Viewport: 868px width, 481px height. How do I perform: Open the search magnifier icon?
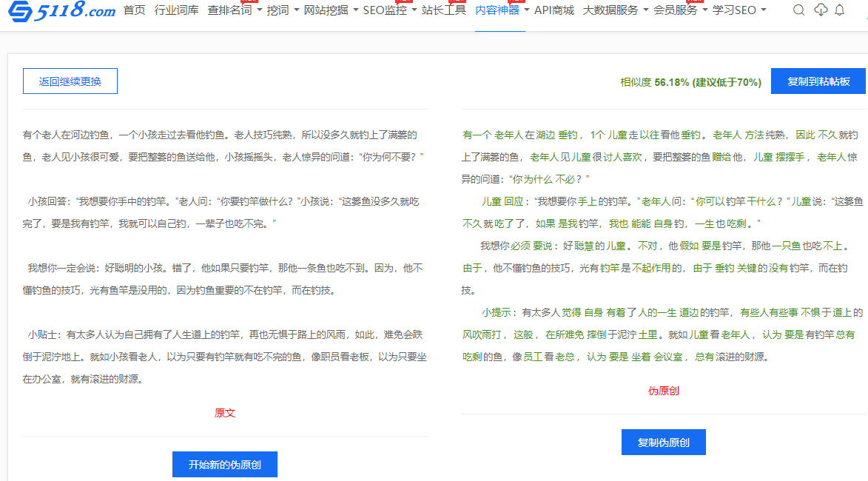(x=798, y=10)
